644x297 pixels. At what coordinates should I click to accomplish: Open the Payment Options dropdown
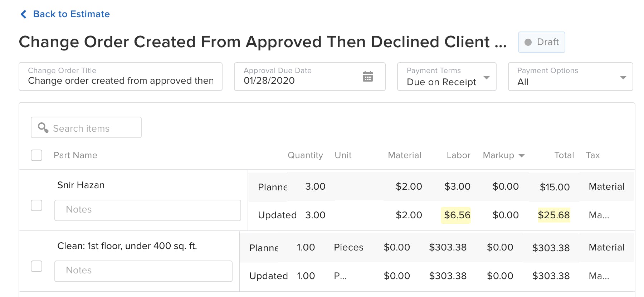[x=624, y=77]
